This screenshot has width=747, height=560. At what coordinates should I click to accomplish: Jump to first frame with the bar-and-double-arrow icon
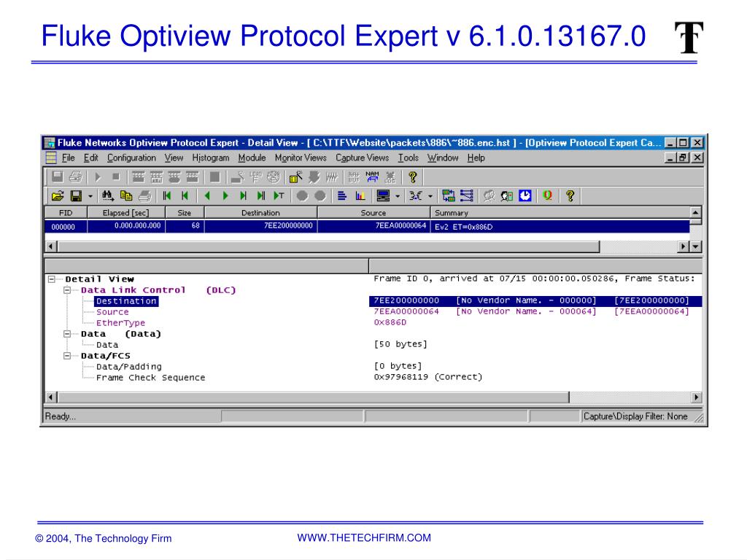click(167, 195)
